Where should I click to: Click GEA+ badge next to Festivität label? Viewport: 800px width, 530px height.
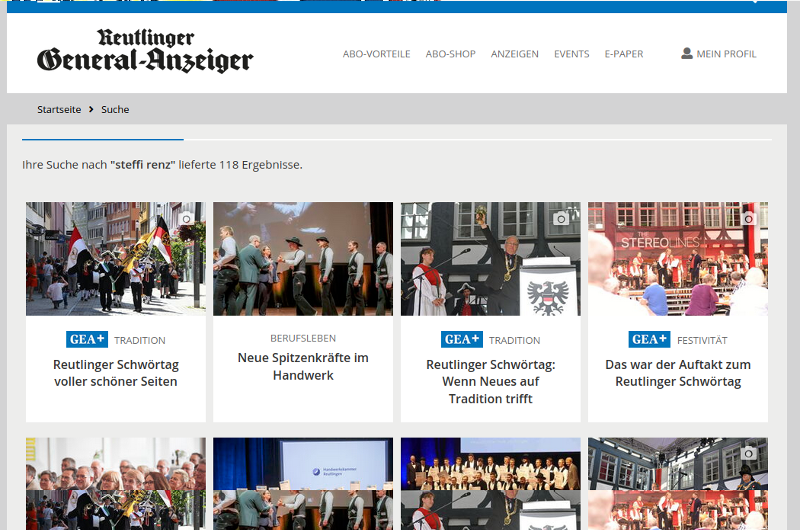point(649,340)
